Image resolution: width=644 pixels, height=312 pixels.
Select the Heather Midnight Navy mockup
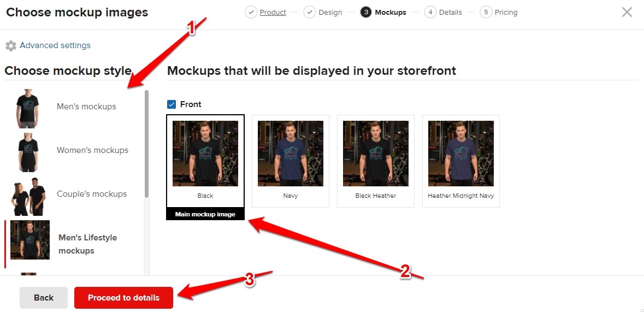461,161
